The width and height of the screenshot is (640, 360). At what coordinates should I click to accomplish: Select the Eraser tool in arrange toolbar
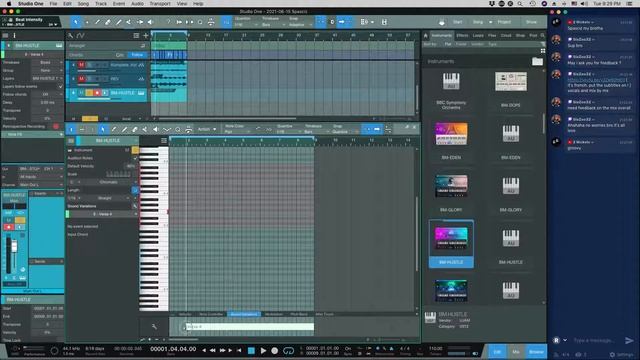point(108,22)
